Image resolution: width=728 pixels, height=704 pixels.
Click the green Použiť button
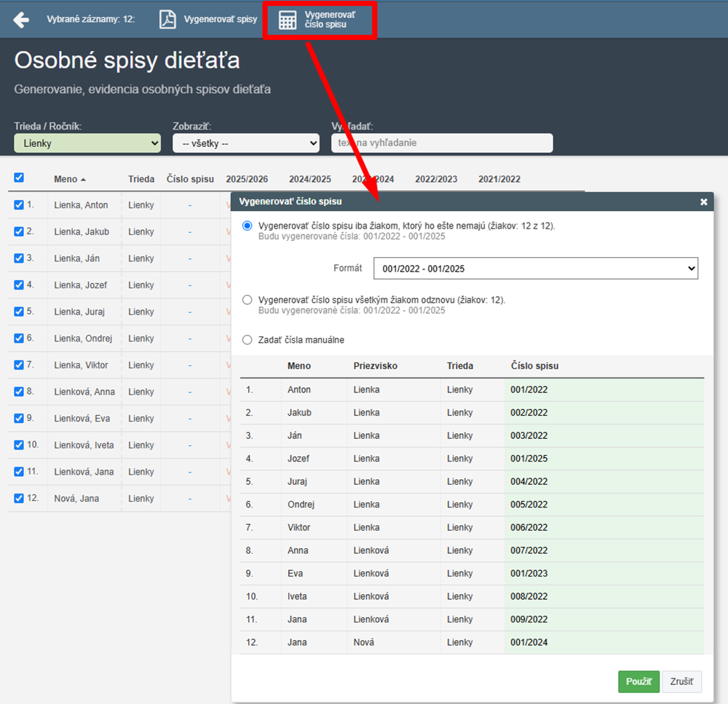coord(639,681)
